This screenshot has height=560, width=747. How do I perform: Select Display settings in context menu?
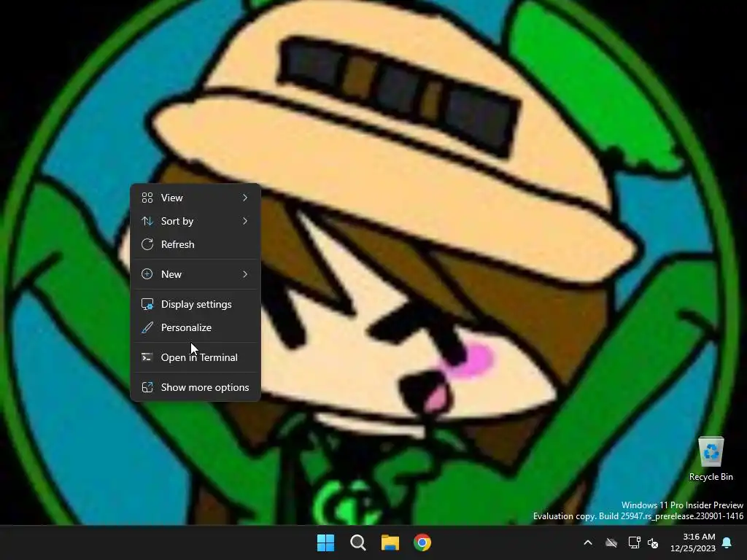196,304
